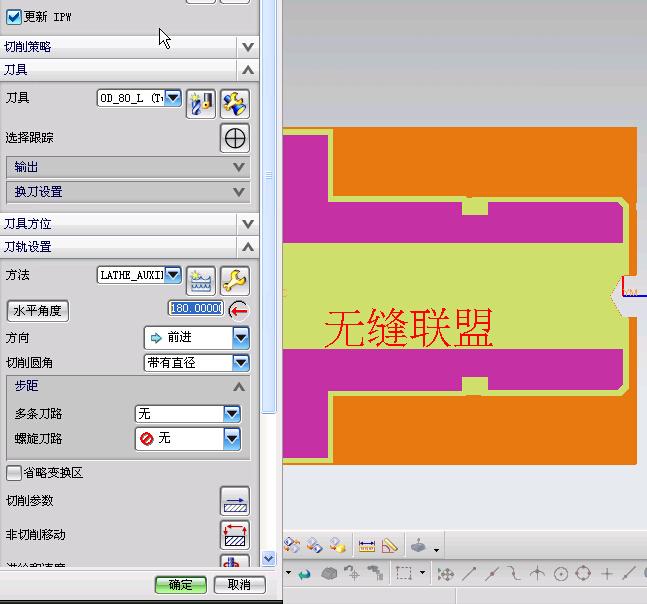
Task: Click the teal undo arrow icon
Action: tap(305, 574)
